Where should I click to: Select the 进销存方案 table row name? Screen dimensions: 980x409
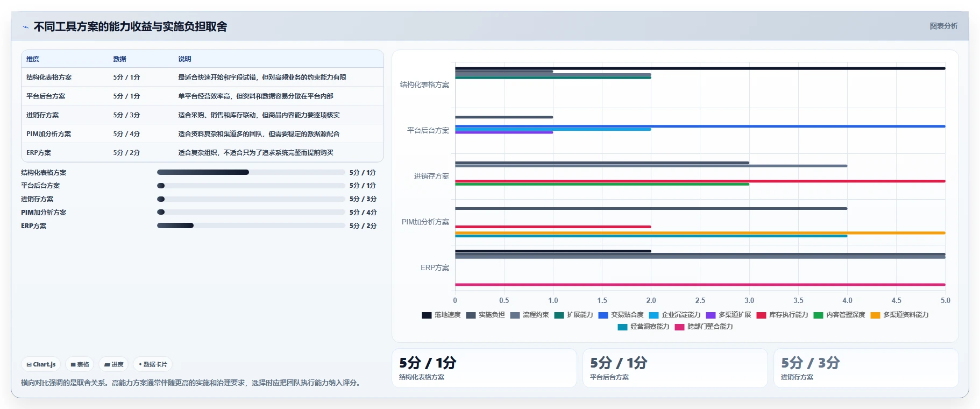coord(42,115)
